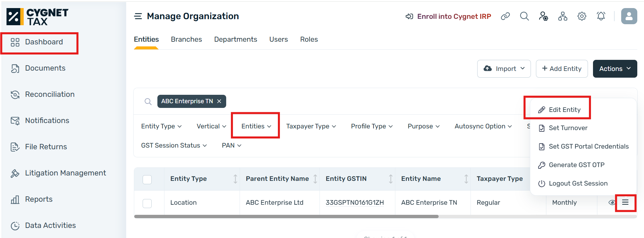Screen dimensions: 644x238
Task: Check the Location row checkbox
Action: (x=147, y=203)
